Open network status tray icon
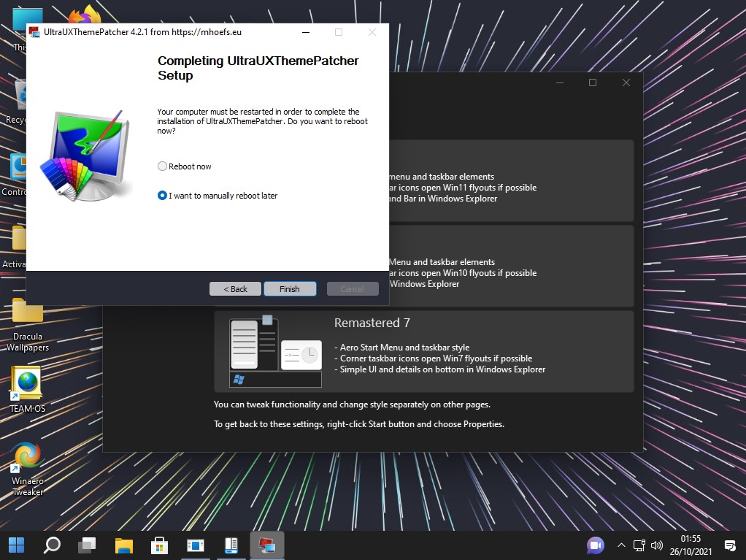Image resolution: width=746 pixels, height=560 pixels. coord(639,545)
